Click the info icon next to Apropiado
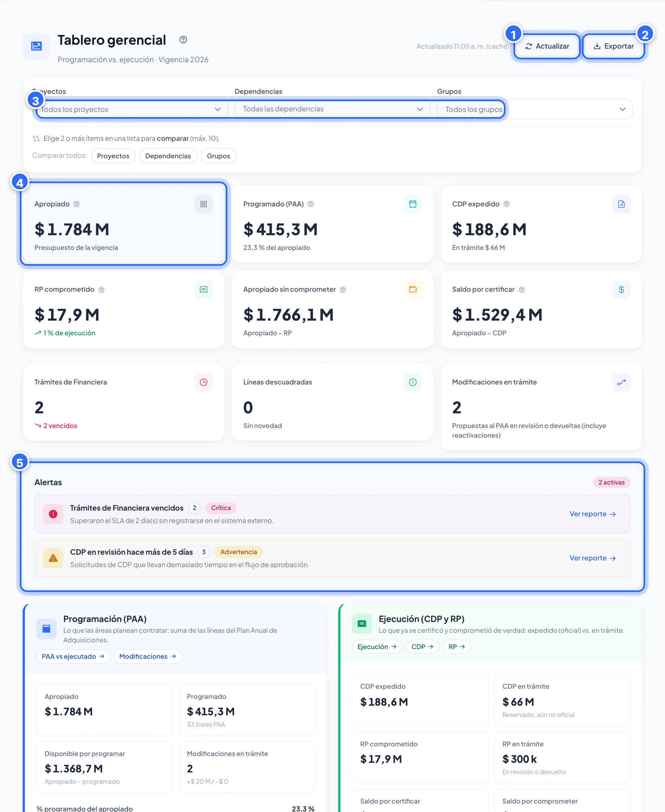 coord(77,204)
